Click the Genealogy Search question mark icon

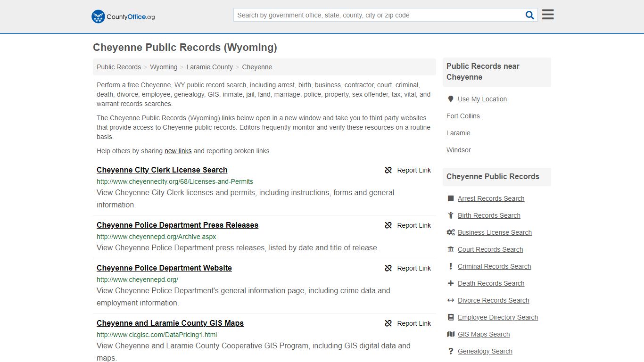(x=451, y=351)
